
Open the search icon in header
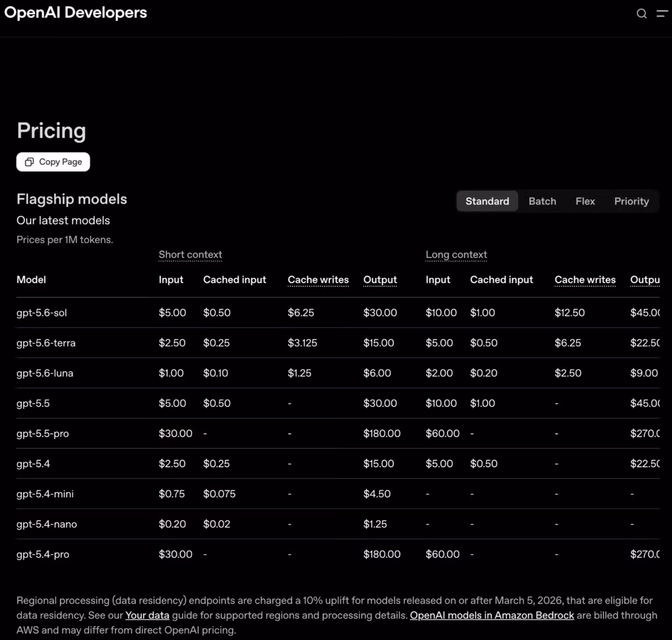pyautogui.click(x=642, y=14)
